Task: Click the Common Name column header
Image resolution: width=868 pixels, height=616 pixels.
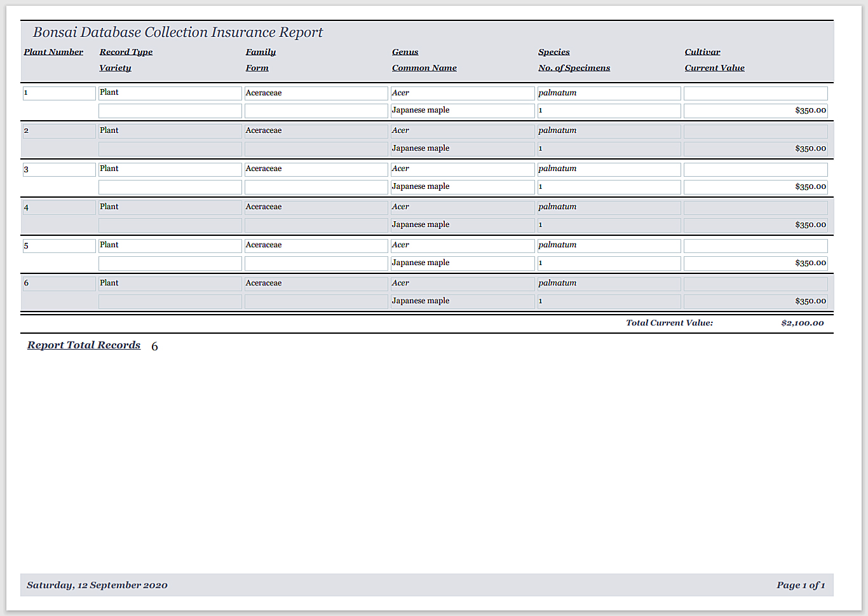Action: [x=424, y=68]
